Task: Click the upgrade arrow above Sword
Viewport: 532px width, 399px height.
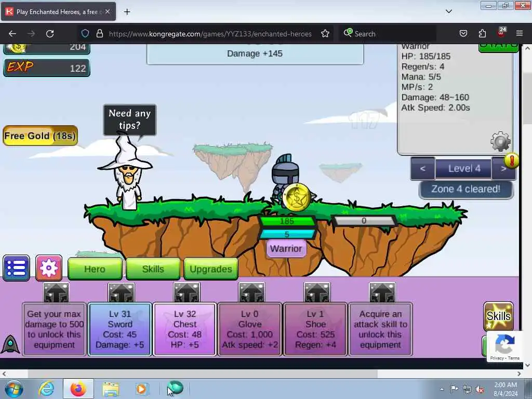Action: 121,292
